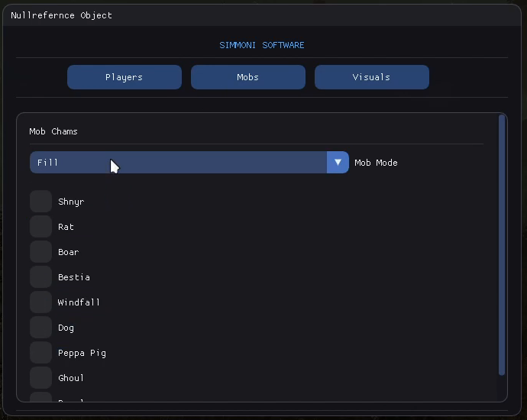Screen dimensions: 527x420
Task: Click the Nullrefernce Object title bar
Action: pos(263,15)
